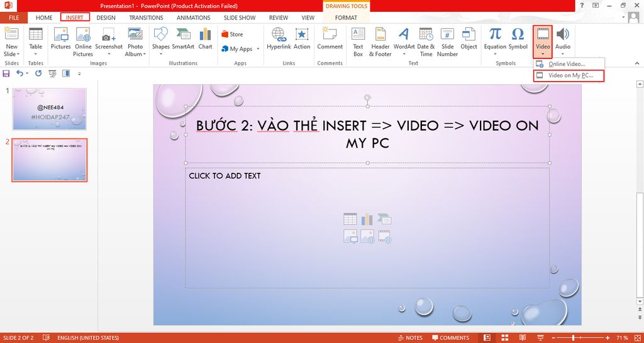The image size is (644, 343).
Task: Expand the My Apps dropdown arrow
Action: pyautogui.click(x=258, y=49)
